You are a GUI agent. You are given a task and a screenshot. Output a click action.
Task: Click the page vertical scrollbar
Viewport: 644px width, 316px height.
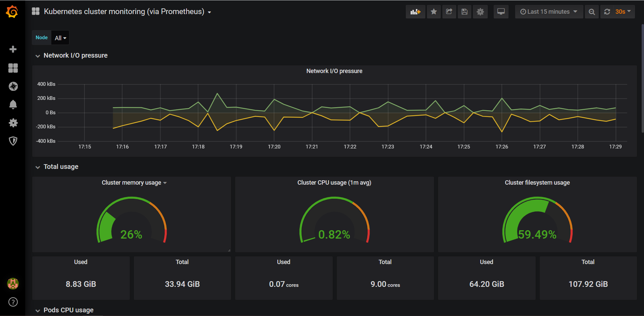pyautogui.click(x=642, y=78)
